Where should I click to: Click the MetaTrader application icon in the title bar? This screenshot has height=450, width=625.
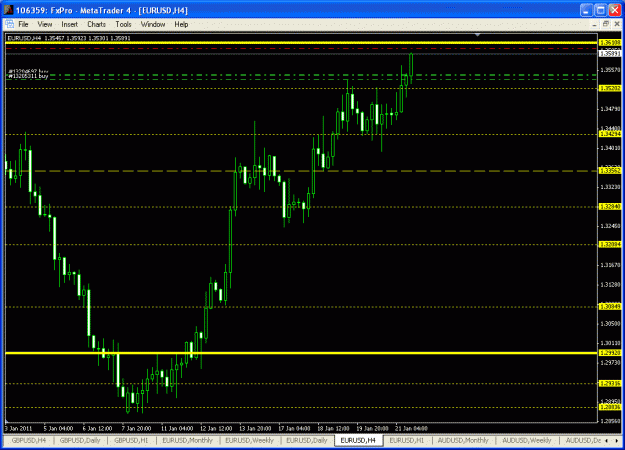coord(8,10)
